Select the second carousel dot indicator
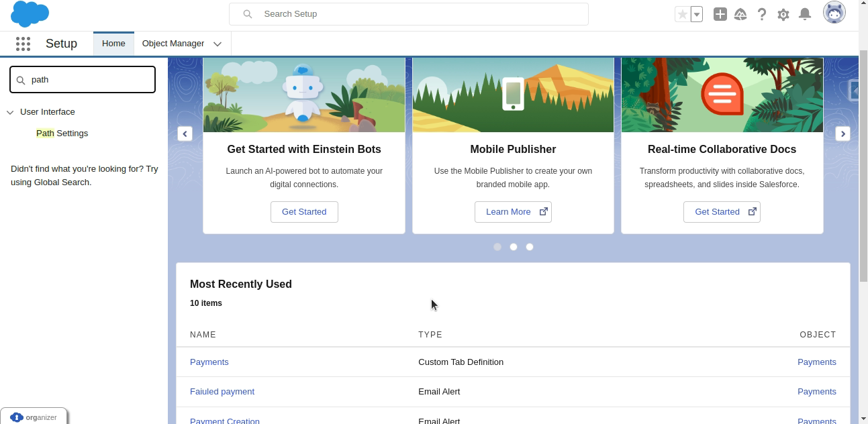This screenshot has height=424, width=868. 514,247
